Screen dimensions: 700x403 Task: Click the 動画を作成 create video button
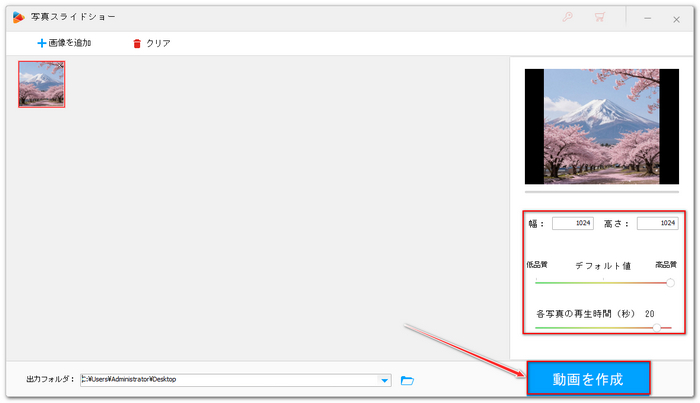point(588,378)
